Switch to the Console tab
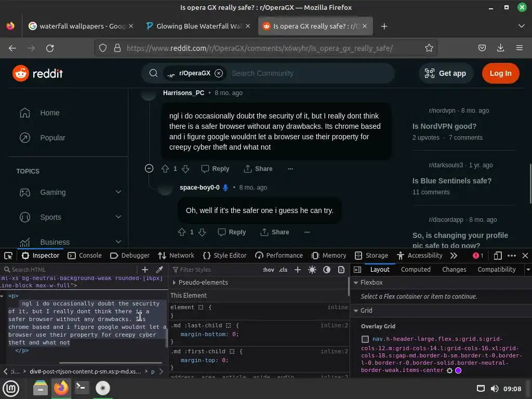532x399 pixels. pyautogui.click(x=85, y=256)
